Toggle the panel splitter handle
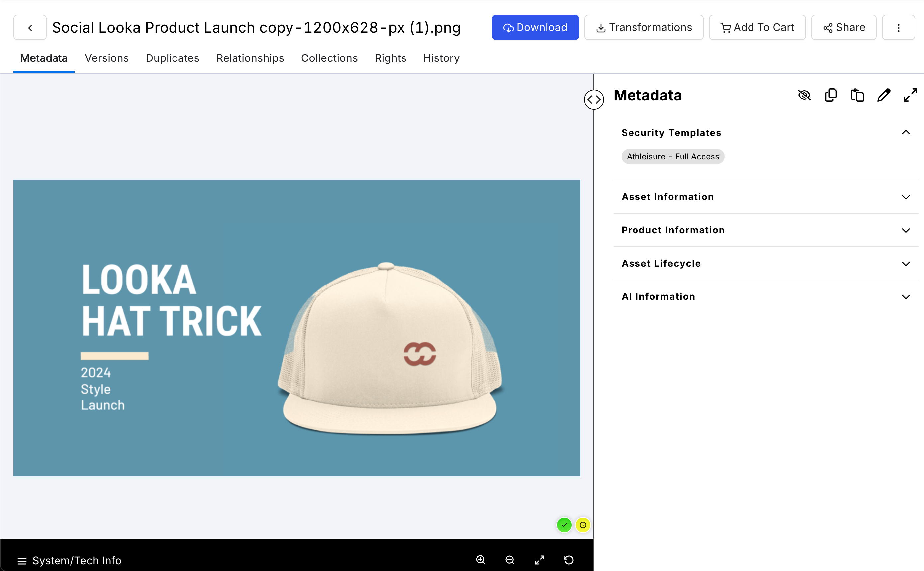Viewport: 924px width, 571px height. point(594,100)
